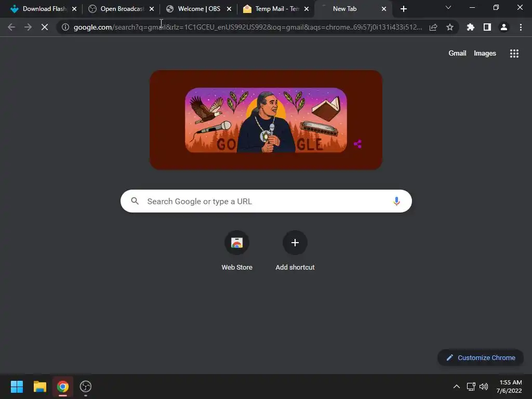The height and width of the screenshot is (399, 532).
Task: Click the Google Doodle image
Action: [265, 120]
